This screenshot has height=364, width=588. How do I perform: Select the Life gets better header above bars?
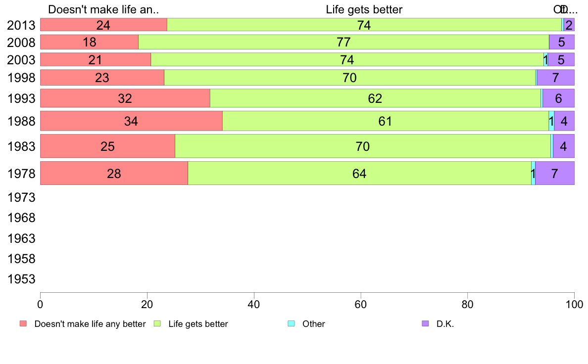pos(364,9)
